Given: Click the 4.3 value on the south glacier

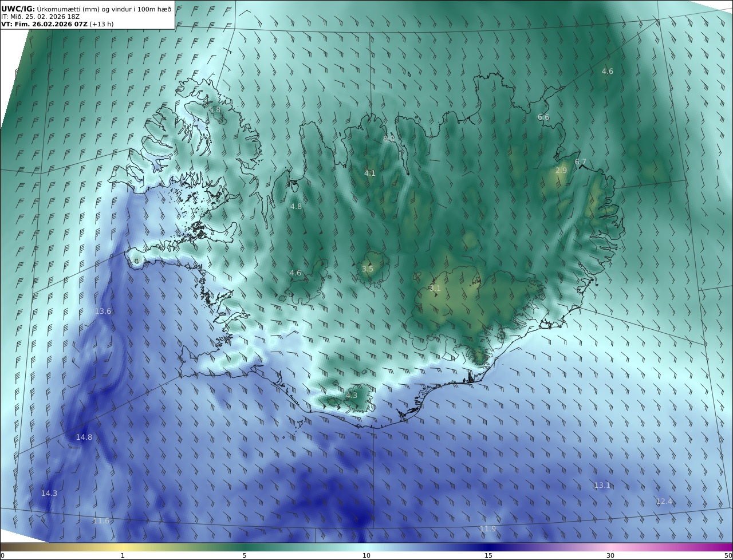Looking at the screenshot, I should coord(352,395).
